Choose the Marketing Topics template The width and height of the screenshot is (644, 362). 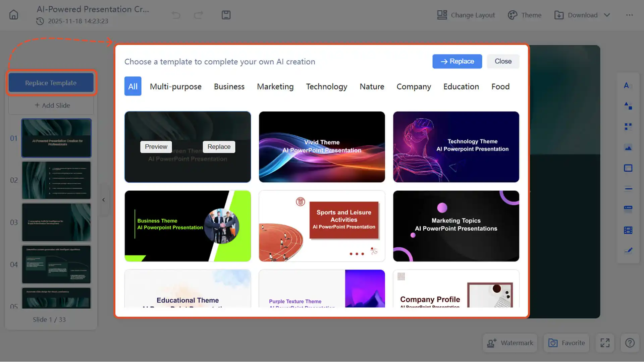pyautogui.click(x=456, y=226)
